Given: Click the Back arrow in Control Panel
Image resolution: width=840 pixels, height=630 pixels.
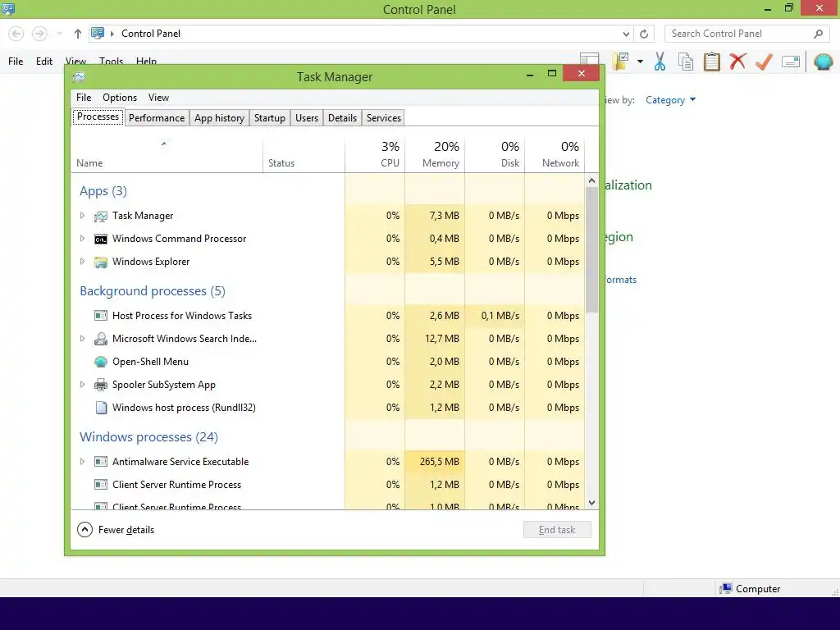Looking at the screenshot, I should 16,34.
